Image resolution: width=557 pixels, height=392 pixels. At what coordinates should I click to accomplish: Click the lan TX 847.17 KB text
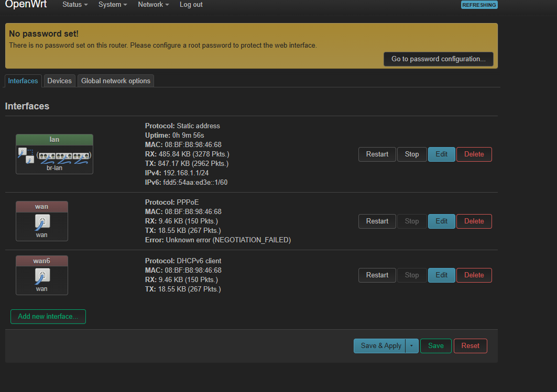(x=187, y=163)
